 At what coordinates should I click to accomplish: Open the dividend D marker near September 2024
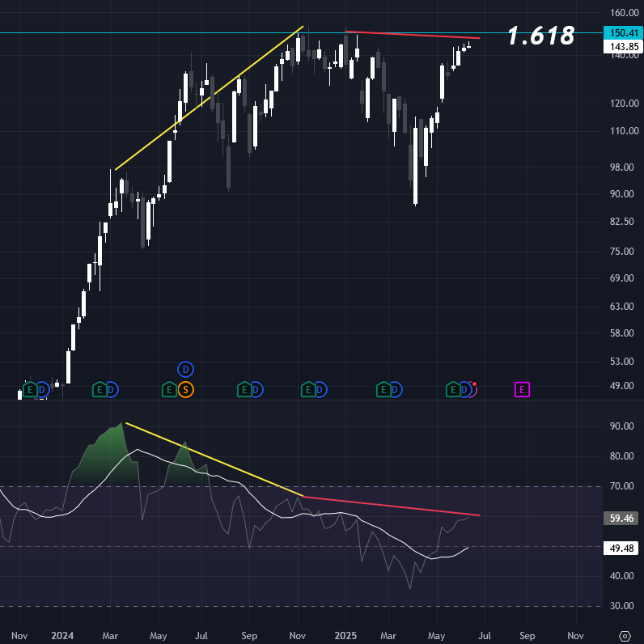(x=256, y=389)
